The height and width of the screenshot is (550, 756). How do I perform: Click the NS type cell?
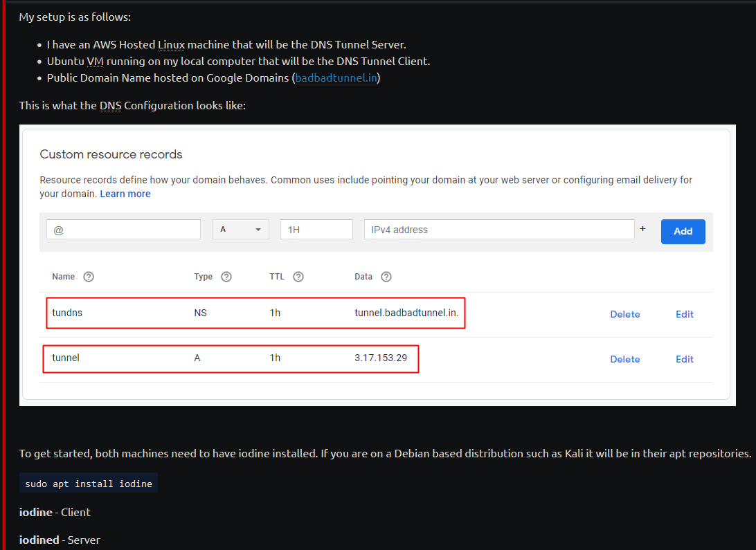[x=201, y=313]
